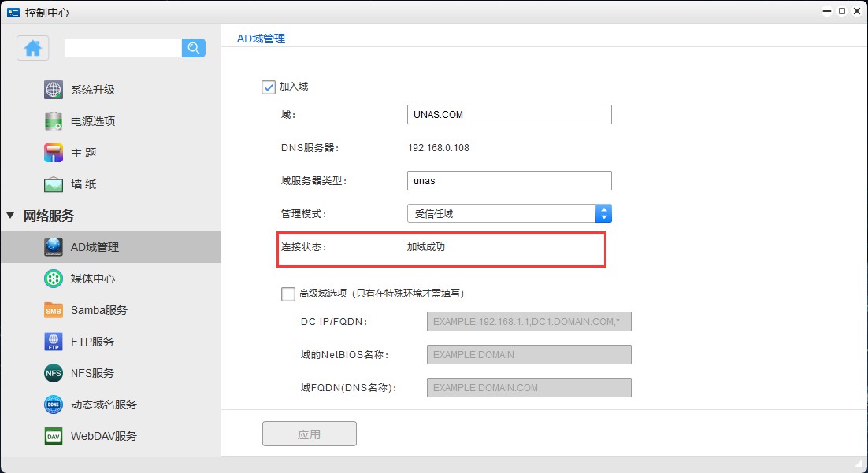Click the 域服务器类型 input field

click(509, 180)
